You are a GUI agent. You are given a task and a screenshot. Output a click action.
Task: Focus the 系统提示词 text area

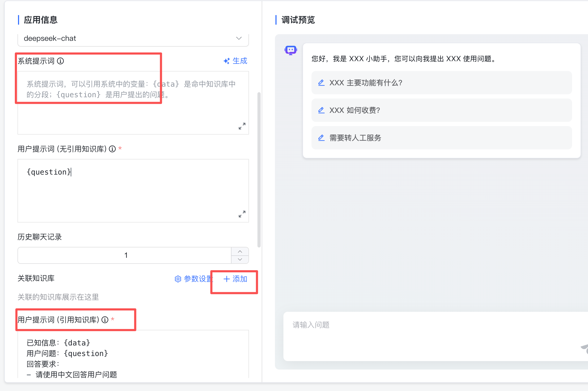pos(133,103)
